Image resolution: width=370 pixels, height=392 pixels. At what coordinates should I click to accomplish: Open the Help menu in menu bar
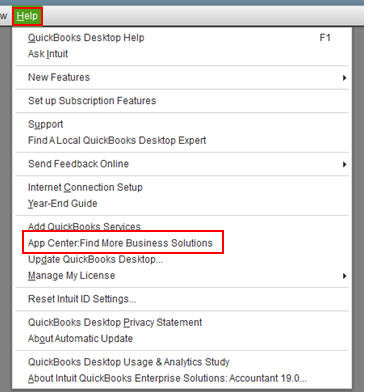click(x=27, y=16)
